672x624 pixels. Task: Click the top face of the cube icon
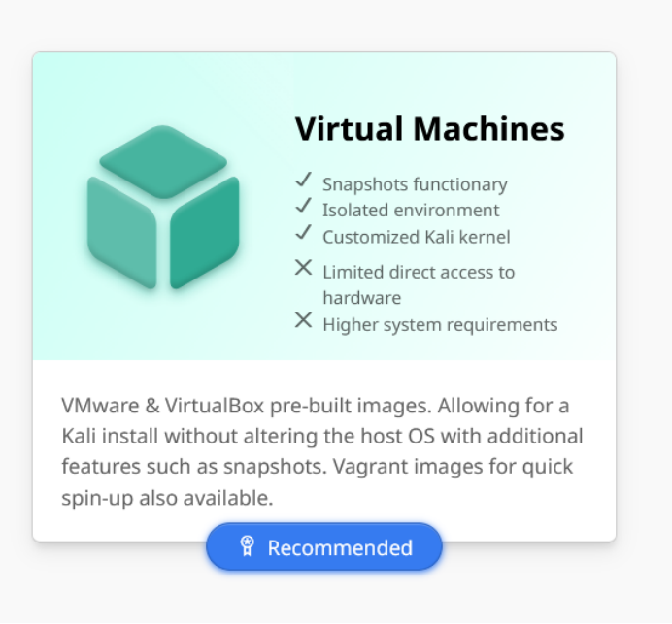(x=163, y=161)
